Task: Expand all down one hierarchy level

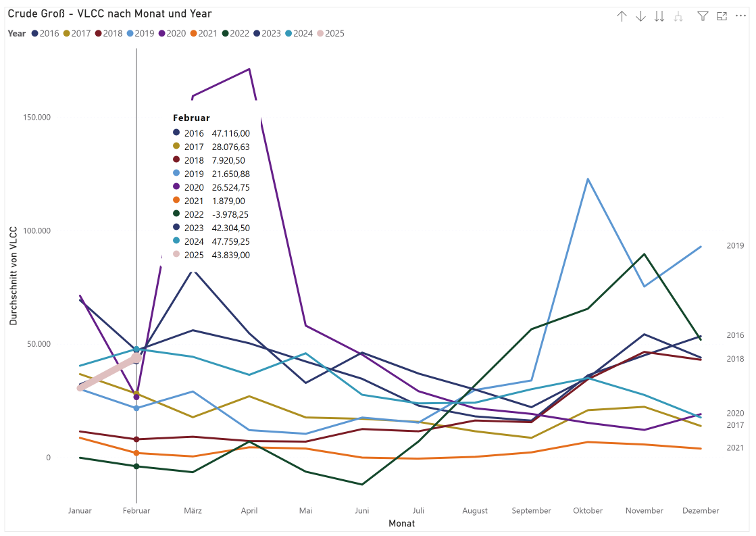Action: (680, 16)
